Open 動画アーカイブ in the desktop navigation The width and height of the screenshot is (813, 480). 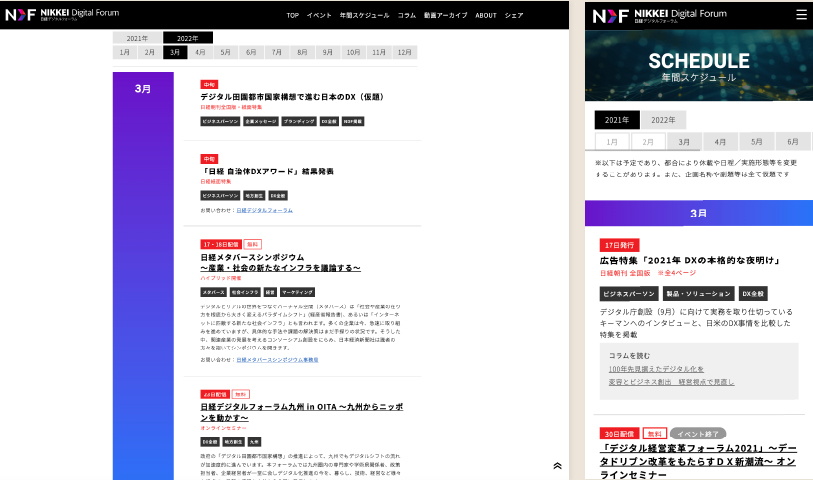coord(445,16)
